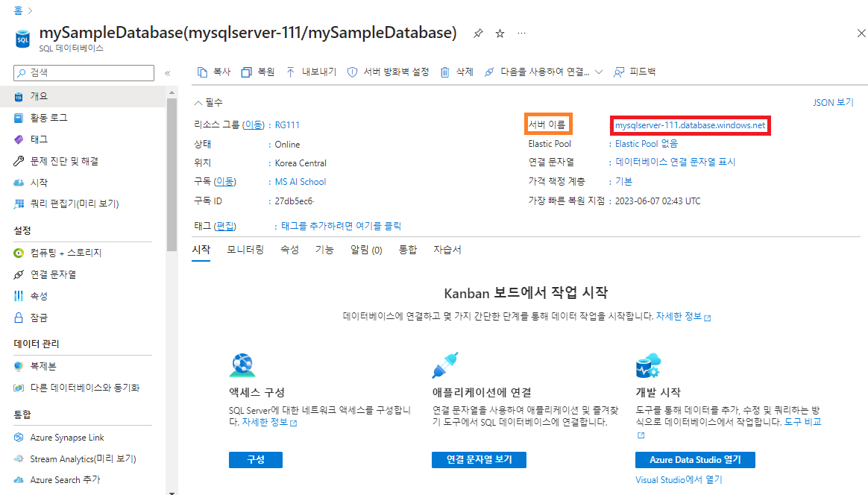Switch to the 속성 tab in content area
This screenshot has height=495, width=868.
[289, 250]
